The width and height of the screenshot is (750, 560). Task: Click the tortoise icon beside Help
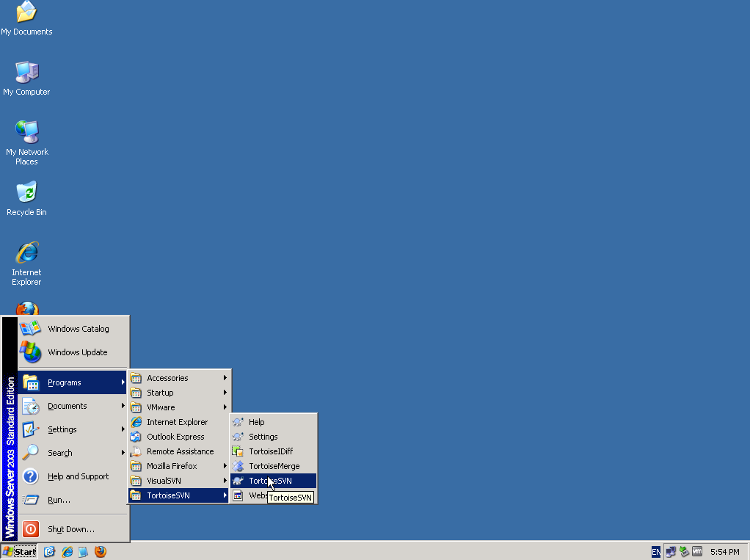coord(238,422)
